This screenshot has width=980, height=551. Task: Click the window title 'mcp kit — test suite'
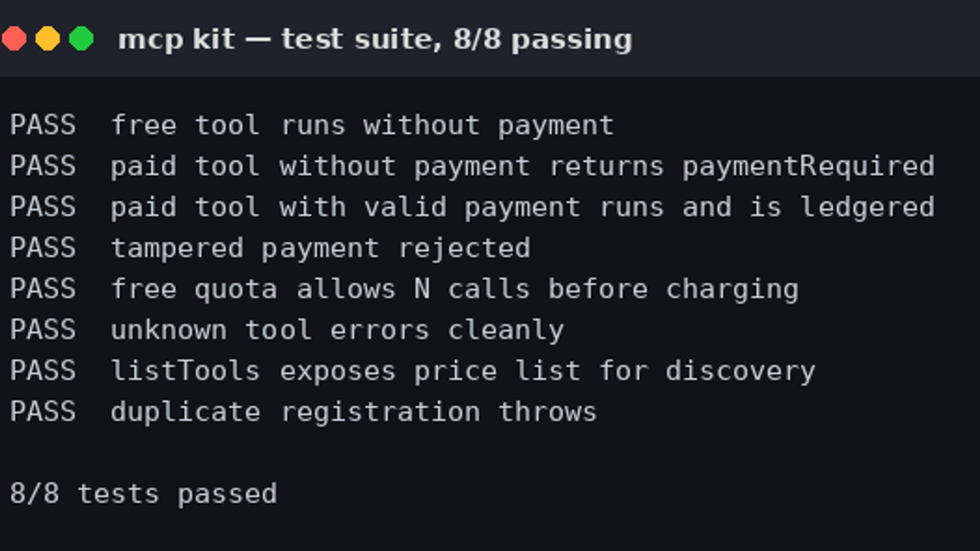(375, 39)
